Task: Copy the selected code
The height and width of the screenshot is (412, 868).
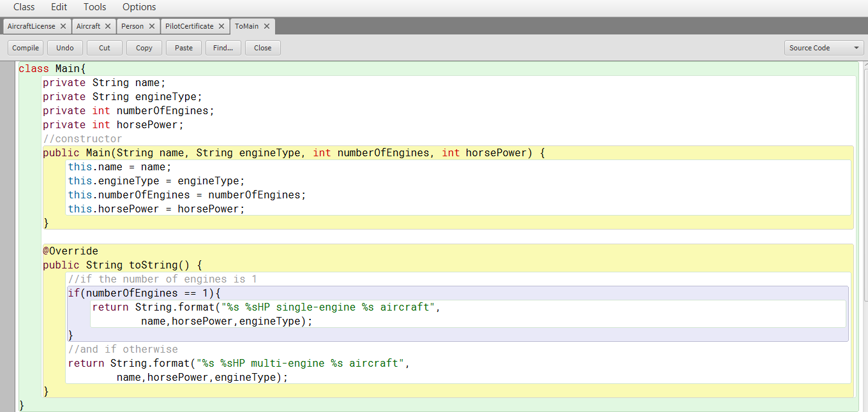Action: pyautogui.click(x=144, y=47)
